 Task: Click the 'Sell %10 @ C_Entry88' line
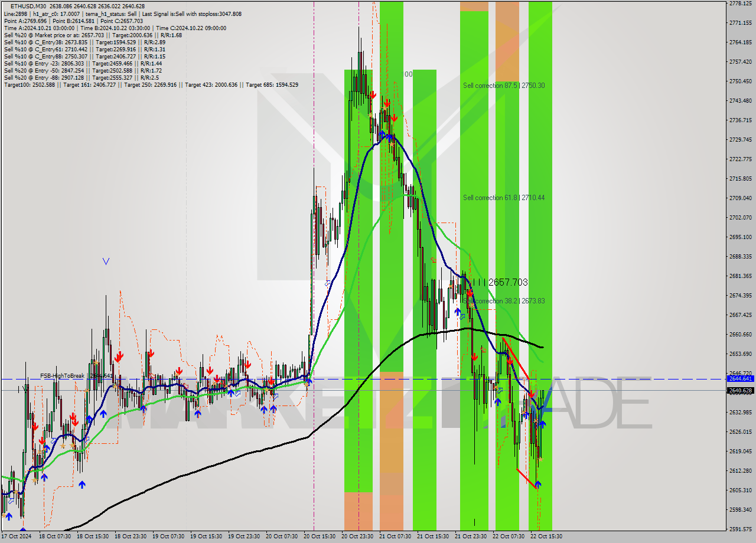point(84,56)
